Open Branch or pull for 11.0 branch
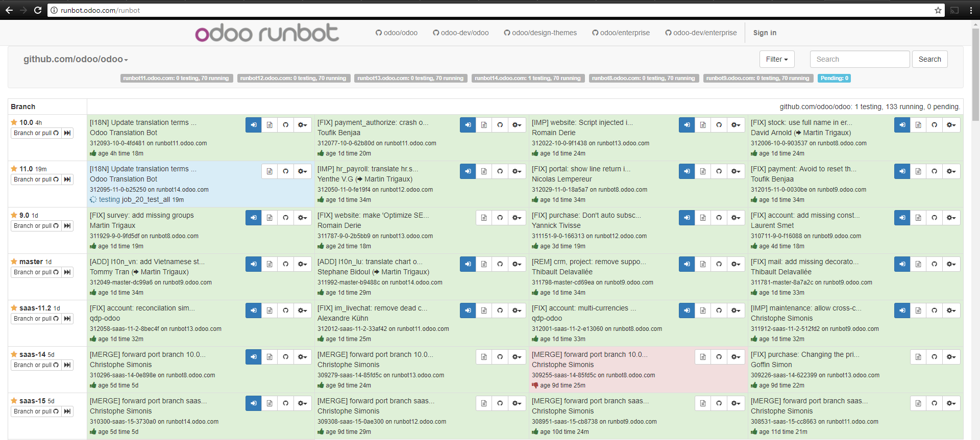The height and width of the screenshot is (440, 980). coord(36,179)
